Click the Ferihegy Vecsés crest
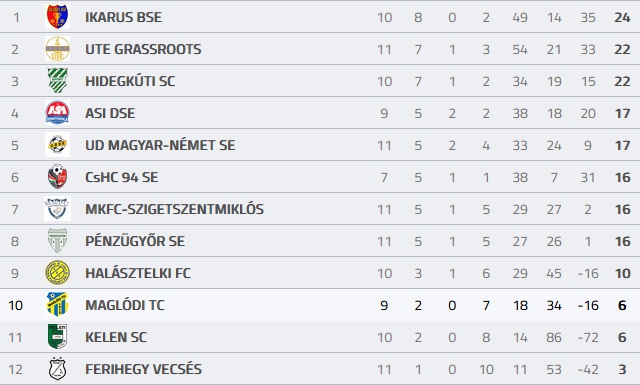This screenshot has width=640, height=385. 57,369
